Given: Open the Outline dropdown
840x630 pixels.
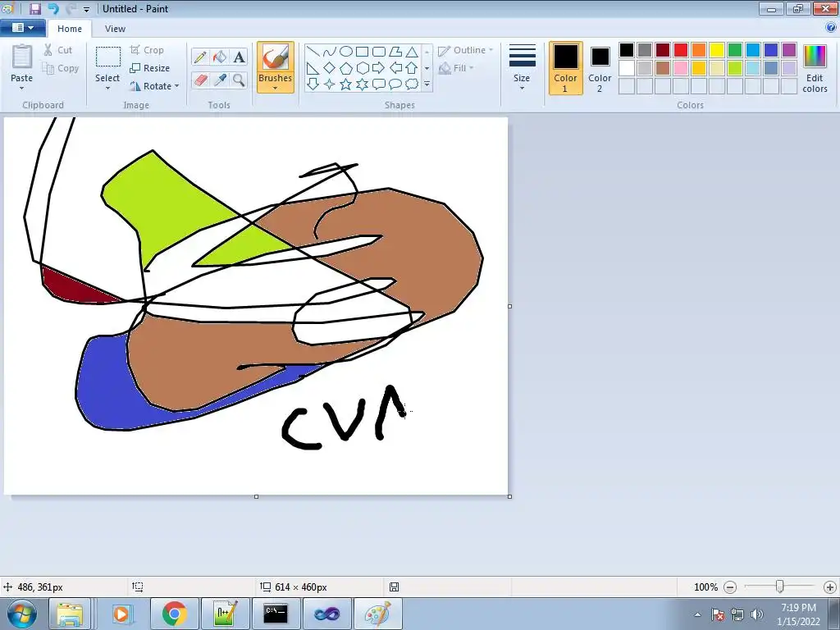Looking at the screenshot, I should (x=465, y=50).
